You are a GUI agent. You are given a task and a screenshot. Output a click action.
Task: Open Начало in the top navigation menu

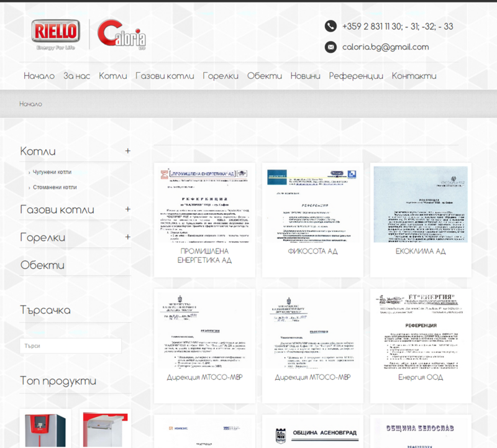[x=39, y=76]
